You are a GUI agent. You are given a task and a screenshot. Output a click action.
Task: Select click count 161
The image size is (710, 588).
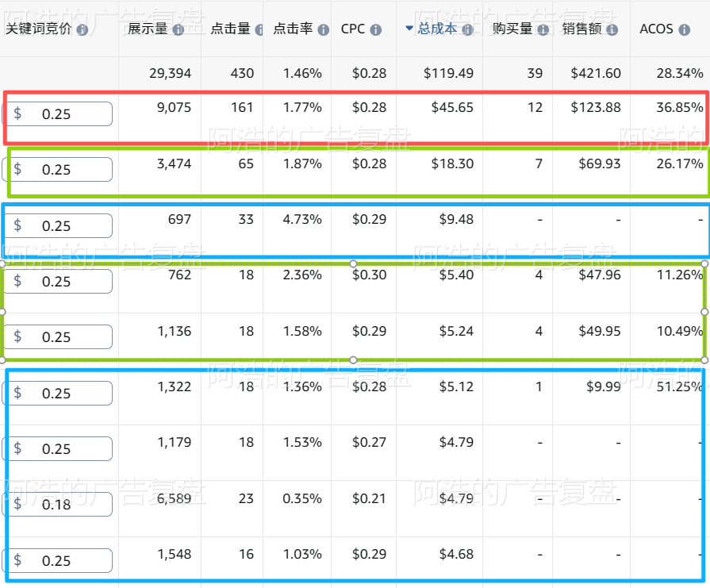pyautogui.click(x=242, y=108)
